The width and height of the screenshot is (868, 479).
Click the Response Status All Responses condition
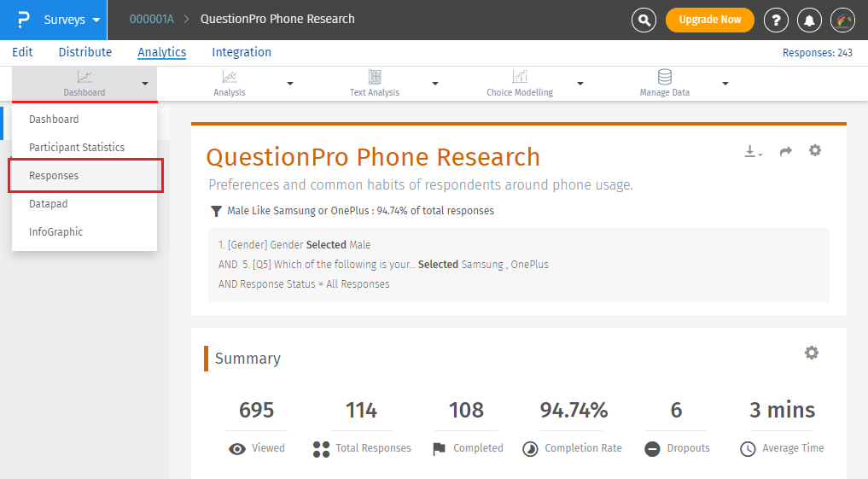[304, 284]
